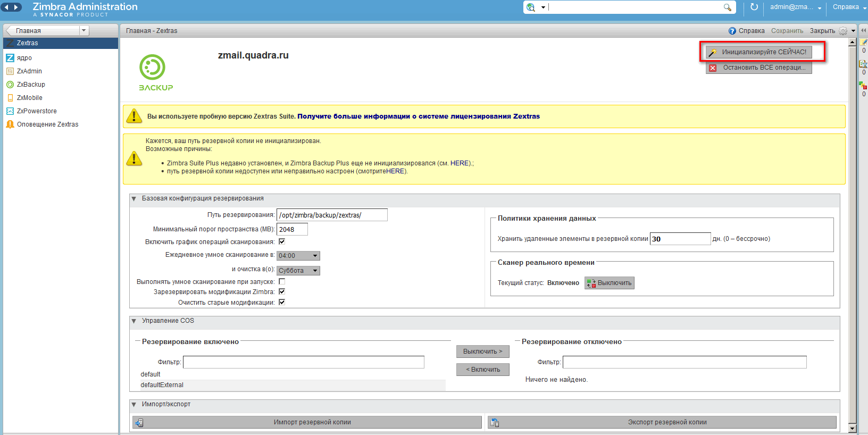
Task: Collapse the Управление COS section
Action: point(134,321)
